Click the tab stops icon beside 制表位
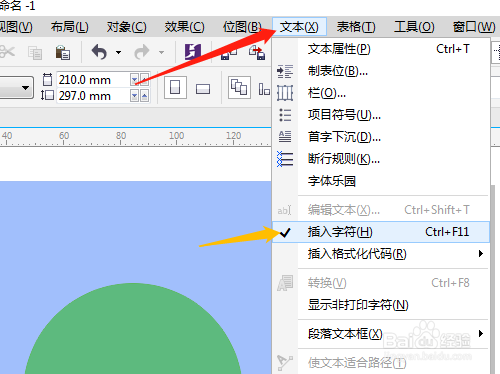 (x=285, y=71)
